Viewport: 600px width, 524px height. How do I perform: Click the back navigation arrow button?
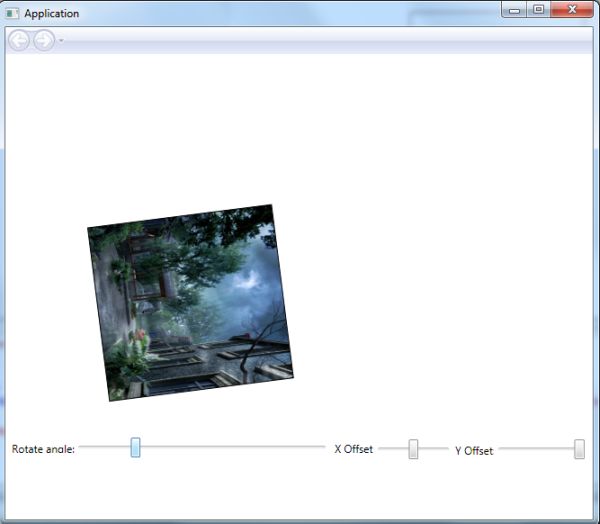[19, 40]
